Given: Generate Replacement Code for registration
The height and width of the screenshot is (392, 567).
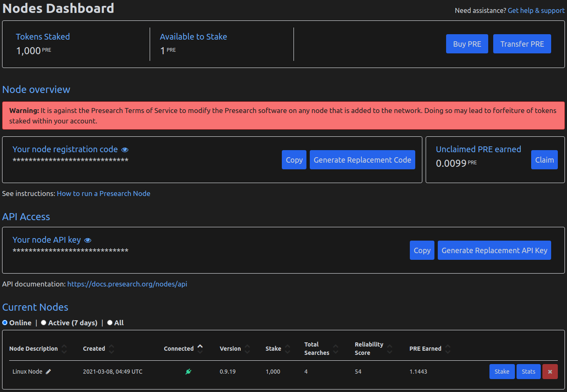Looking at the screenshot, I should [x=362, y=160].
